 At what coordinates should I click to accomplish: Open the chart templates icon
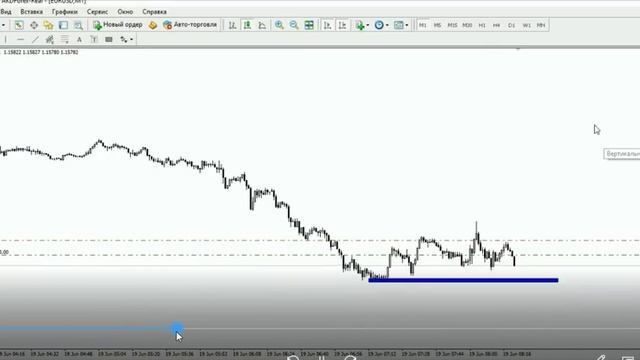coord(398,25)
